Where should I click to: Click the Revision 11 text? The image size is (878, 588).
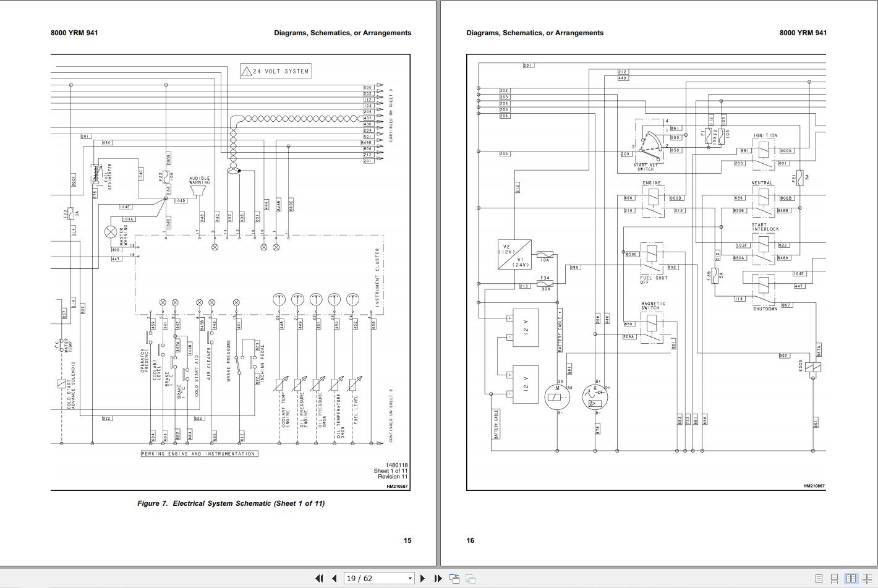tap(393, 477)
